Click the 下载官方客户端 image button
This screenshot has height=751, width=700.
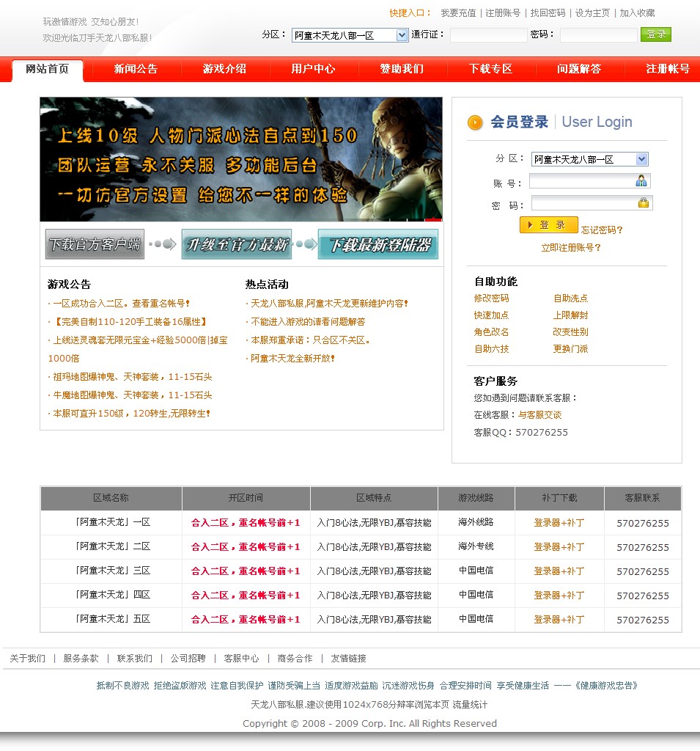pos(94,243)
